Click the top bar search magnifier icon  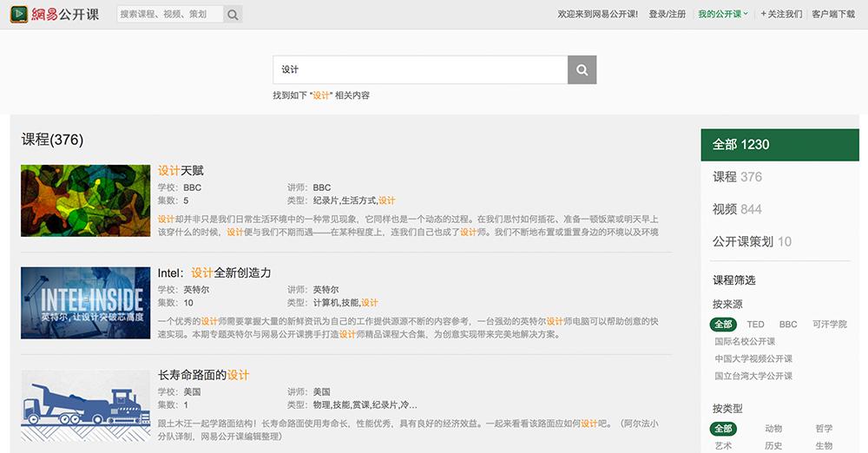click(x=233, y=15)
